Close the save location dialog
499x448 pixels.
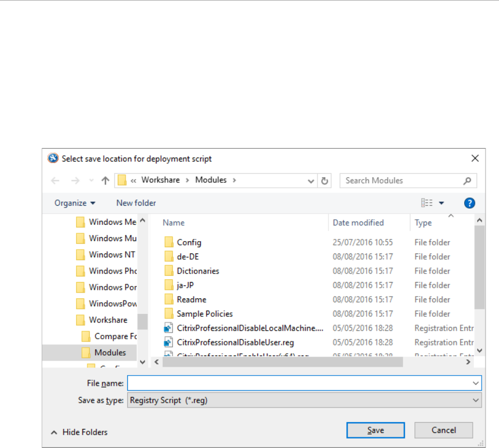(475, 158)
